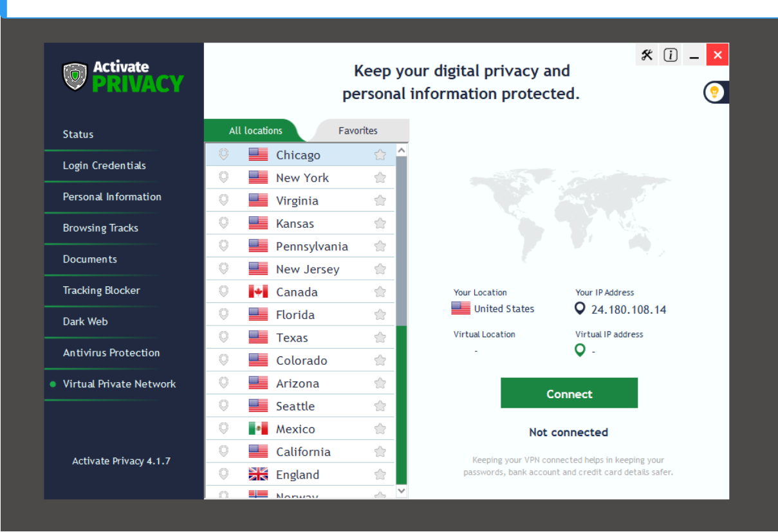Select the Seattle location
This screenshot has height=532, width=778.
pyautogui.click(x=300, y=406)
